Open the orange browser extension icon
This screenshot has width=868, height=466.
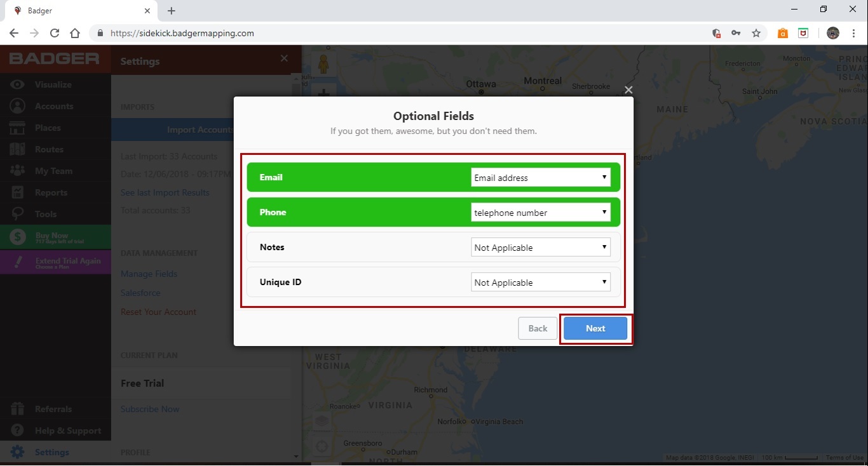tap(783, 33)
